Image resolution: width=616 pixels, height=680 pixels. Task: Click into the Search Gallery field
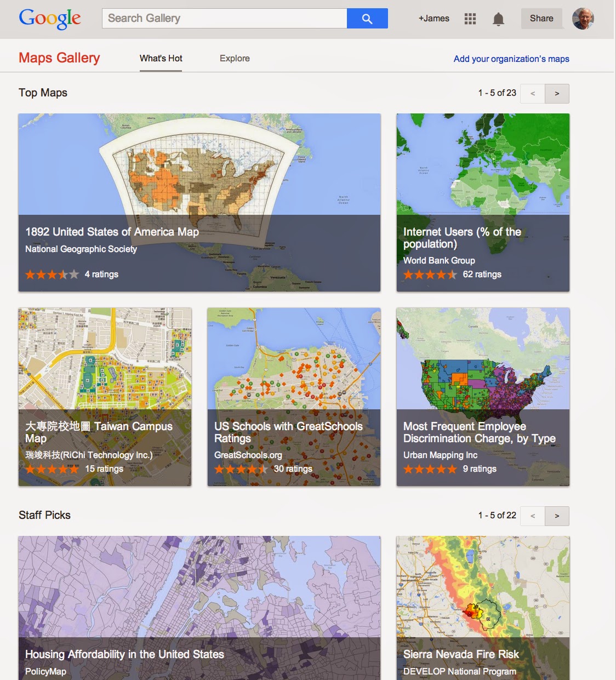click(x=225, y=19)
